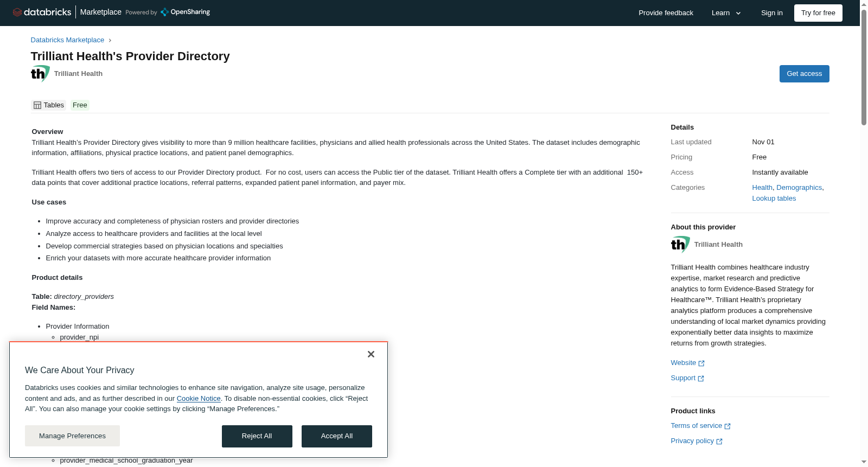The width and height of the screenshot is (868, 467).
Task: Open the Databricks logo home link
Action: click(42, 12)
